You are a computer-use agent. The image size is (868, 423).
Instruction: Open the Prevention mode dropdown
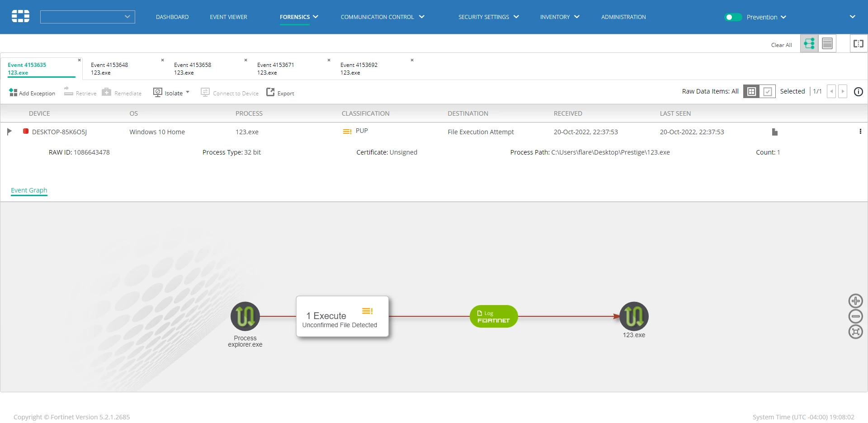pyautogui.click(x=767, y=17)
